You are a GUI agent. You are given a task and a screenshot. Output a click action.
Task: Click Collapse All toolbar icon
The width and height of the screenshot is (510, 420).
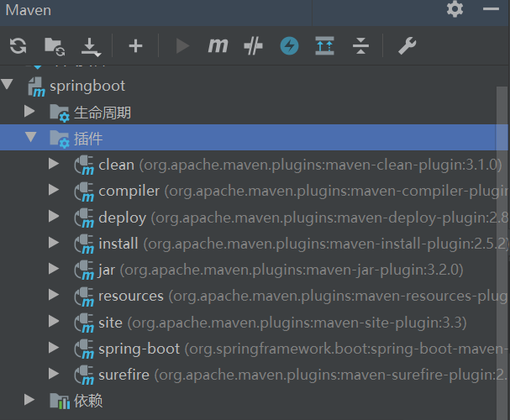(360, 46)
